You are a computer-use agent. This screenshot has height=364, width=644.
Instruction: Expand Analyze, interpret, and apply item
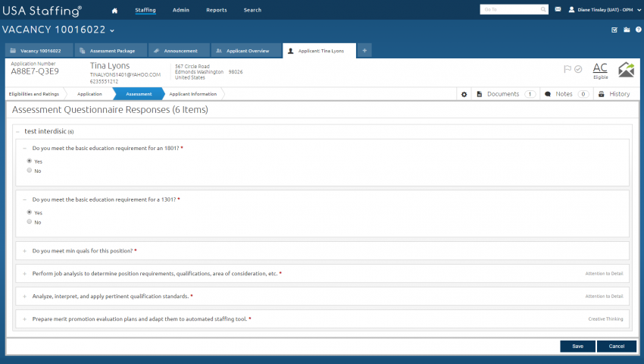[25, 297]
